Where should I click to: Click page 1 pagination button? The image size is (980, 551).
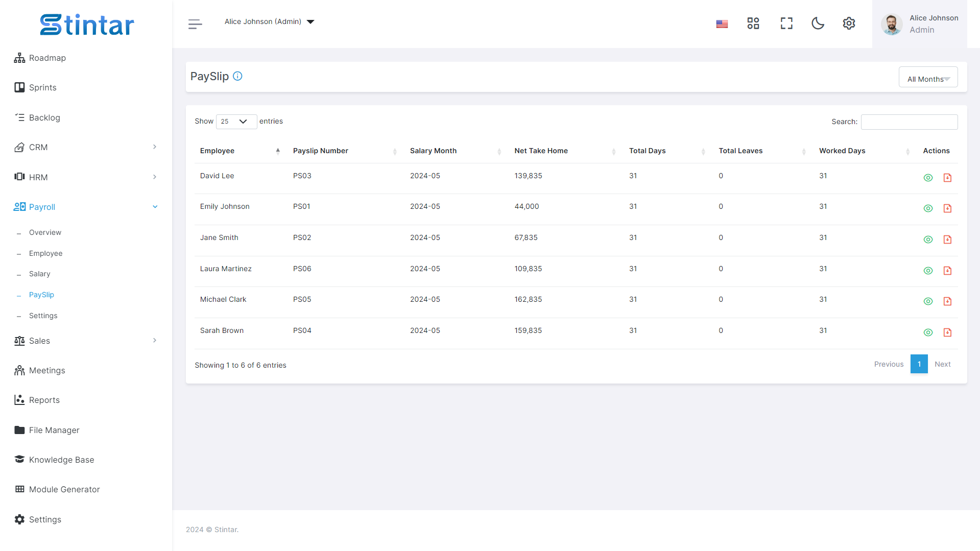pyautogui.click(x=919, y=364)
